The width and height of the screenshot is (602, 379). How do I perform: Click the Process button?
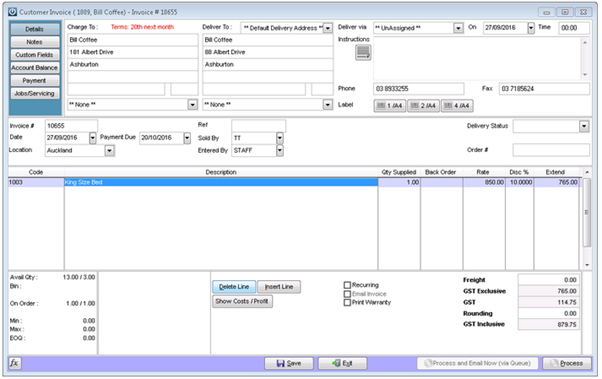[567, 363]
